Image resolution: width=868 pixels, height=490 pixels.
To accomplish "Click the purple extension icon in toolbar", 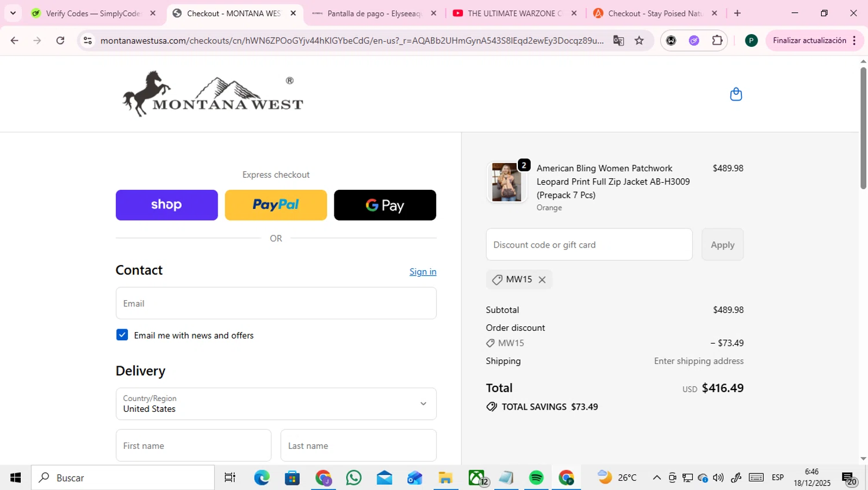I will pyautogui.click(x=694, y=40).
